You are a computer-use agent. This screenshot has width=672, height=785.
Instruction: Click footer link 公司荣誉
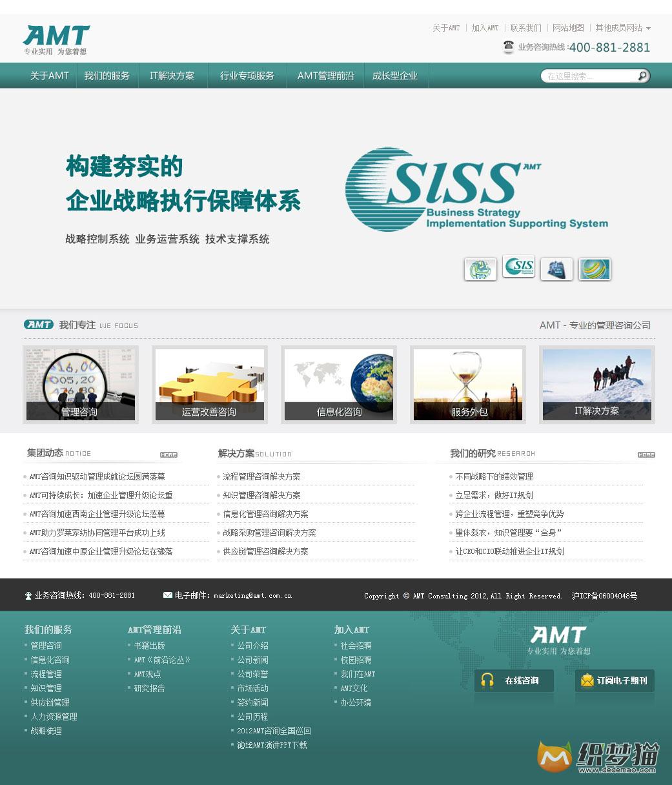pyautogui.click(x=253, y=674)
